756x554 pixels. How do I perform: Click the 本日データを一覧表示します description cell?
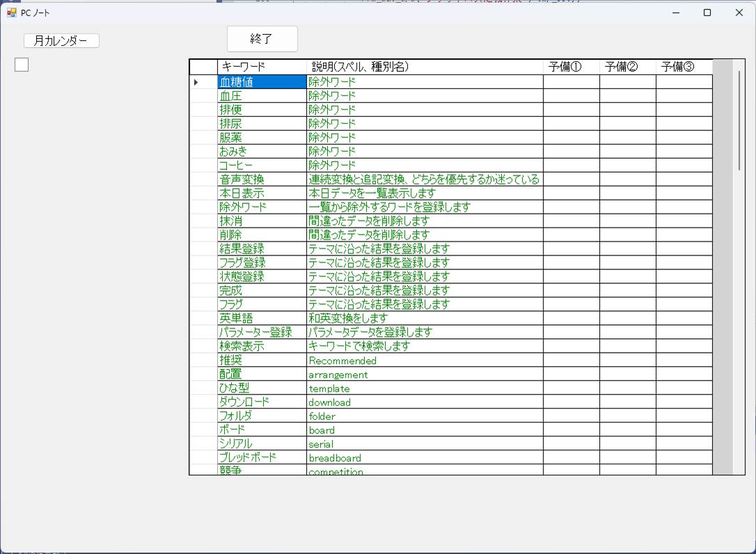click(x=425, y=193)
